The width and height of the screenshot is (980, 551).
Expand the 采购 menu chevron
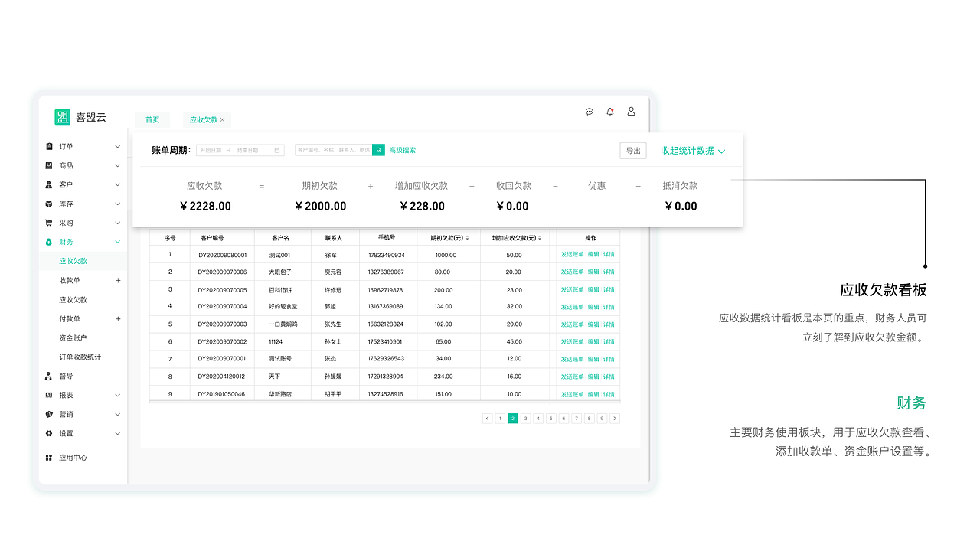point(118,223)
